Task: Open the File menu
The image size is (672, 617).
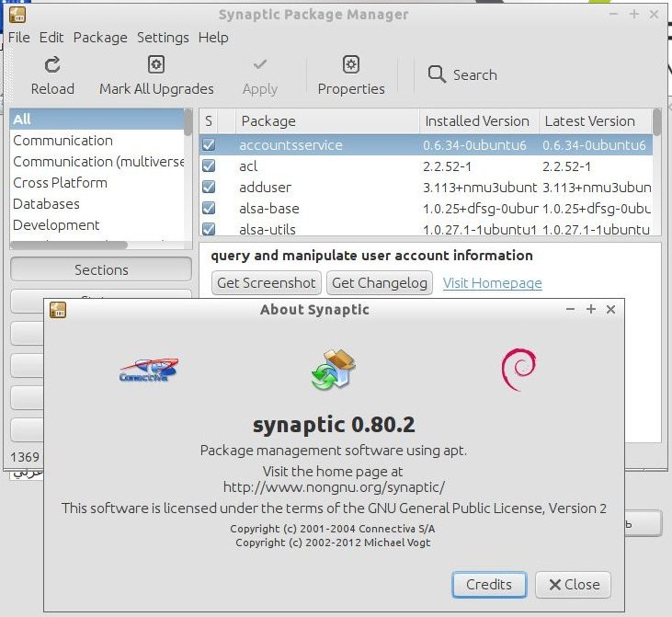Action: pyautogui.click(x=19, y=38)
